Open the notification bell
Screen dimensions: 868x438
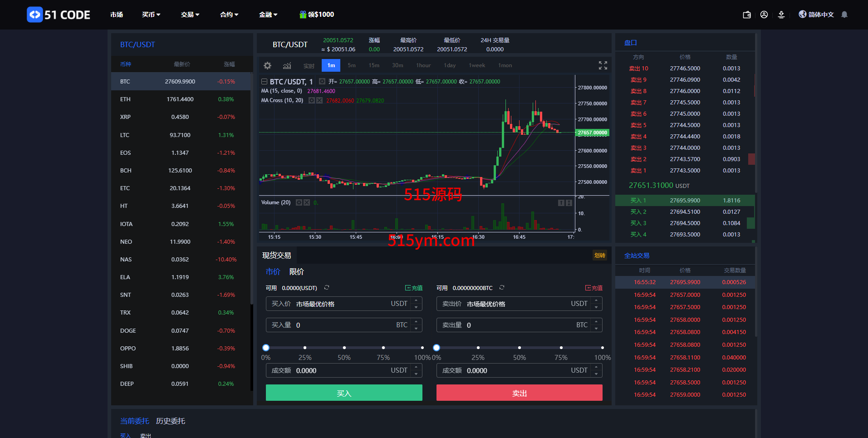point(844,15)
